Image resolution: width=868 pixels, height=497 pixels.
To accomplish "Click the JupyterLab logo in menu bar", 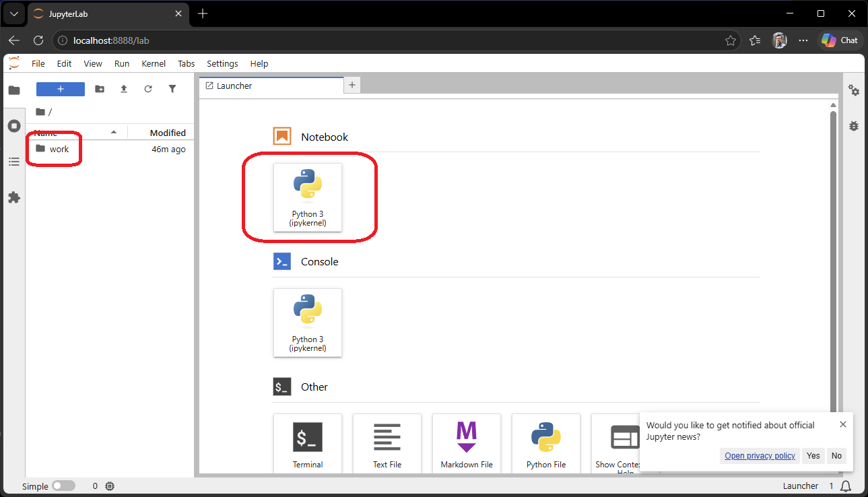I will pyautogui.click(x=14, y=63).
